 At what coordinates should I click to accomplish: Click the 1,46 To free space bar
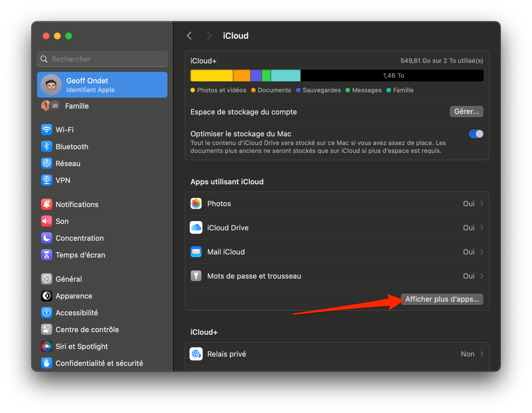[392, 75]
